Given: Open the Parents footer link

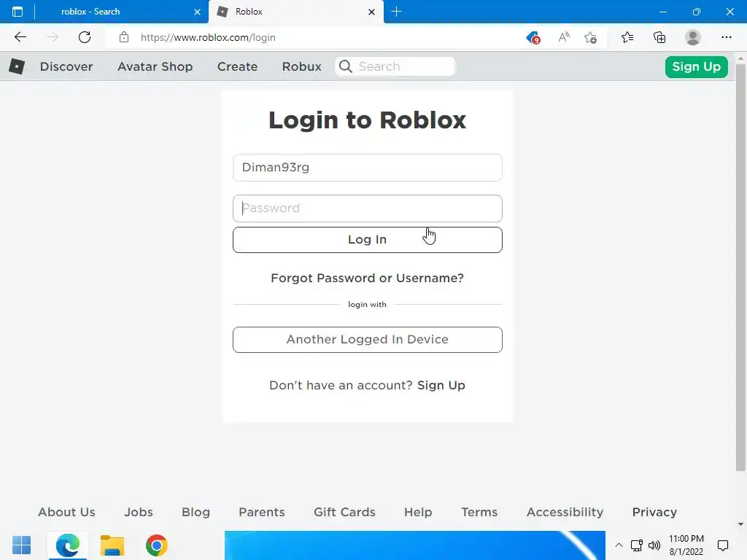Looking at the screenshot, I should click(262, 512).
